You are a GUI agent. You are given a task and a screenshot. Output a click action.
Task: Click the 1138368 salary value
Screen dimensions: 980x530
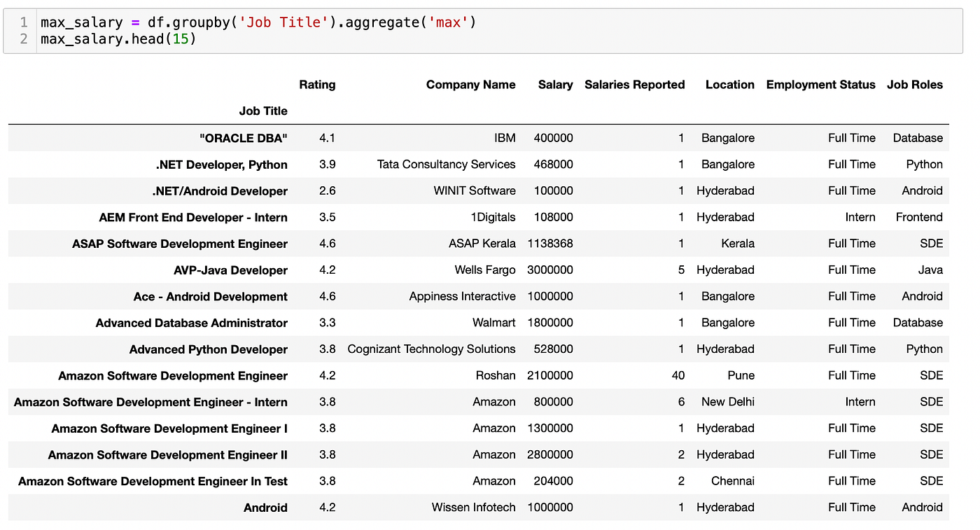point(549,244)
